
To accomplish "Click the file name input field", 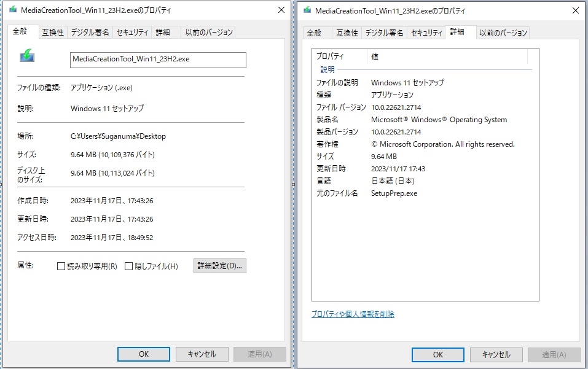I will (x=158, y=60).
